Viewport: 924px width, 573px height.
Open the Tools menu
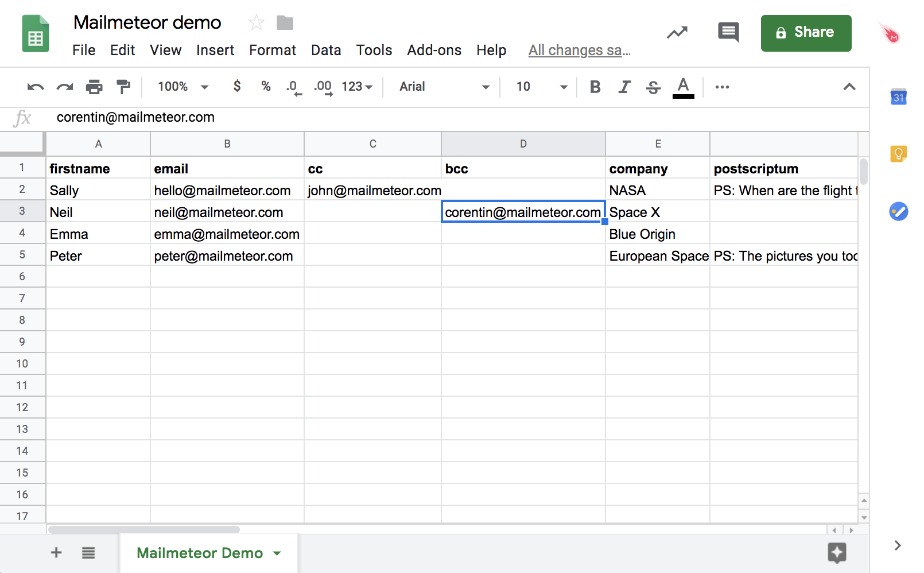pos(374,51)
